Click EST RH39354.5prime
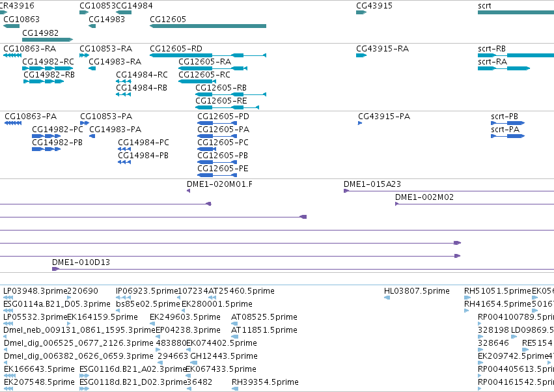The image size is (554, 392). pyautogui.click(x=235, y=389)
